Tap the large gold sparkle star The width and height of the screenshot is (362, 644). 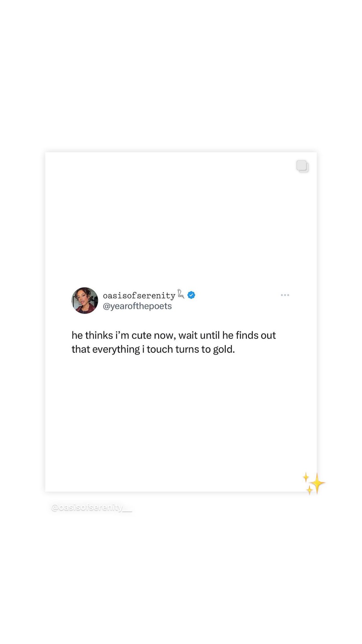click(317, 483)
